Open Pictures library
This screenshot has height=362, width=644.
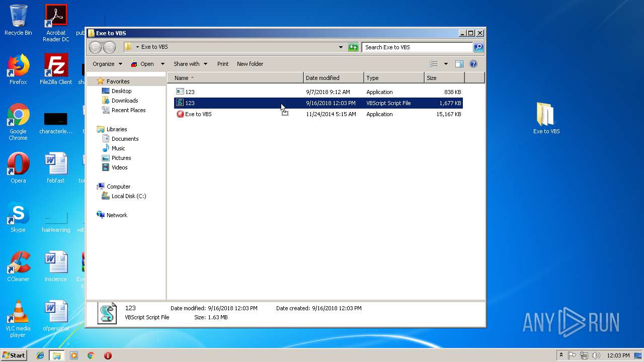(121, 158)
